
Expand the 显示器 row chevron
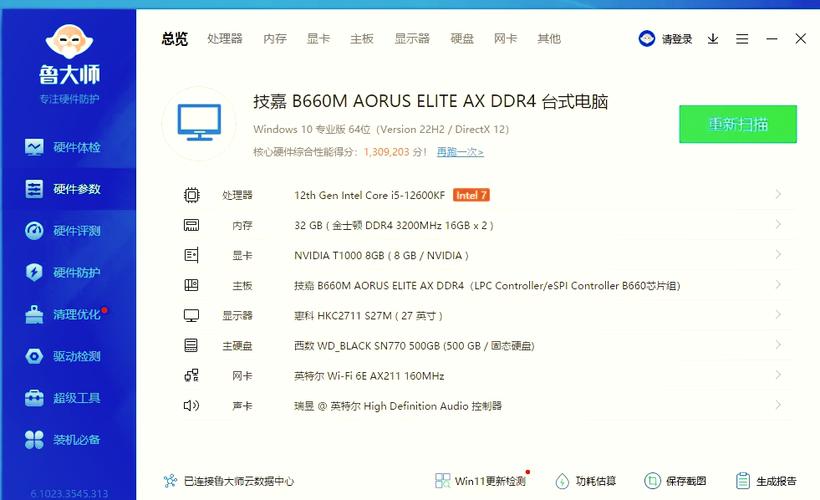(x=778, y=314)
